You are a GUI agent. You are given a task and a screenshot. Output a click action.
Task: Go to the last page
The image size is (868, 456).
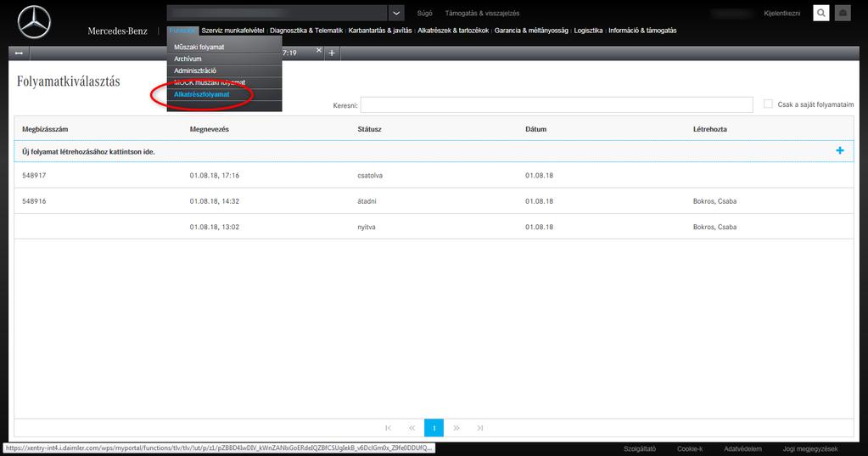click(x=480, y=428)
